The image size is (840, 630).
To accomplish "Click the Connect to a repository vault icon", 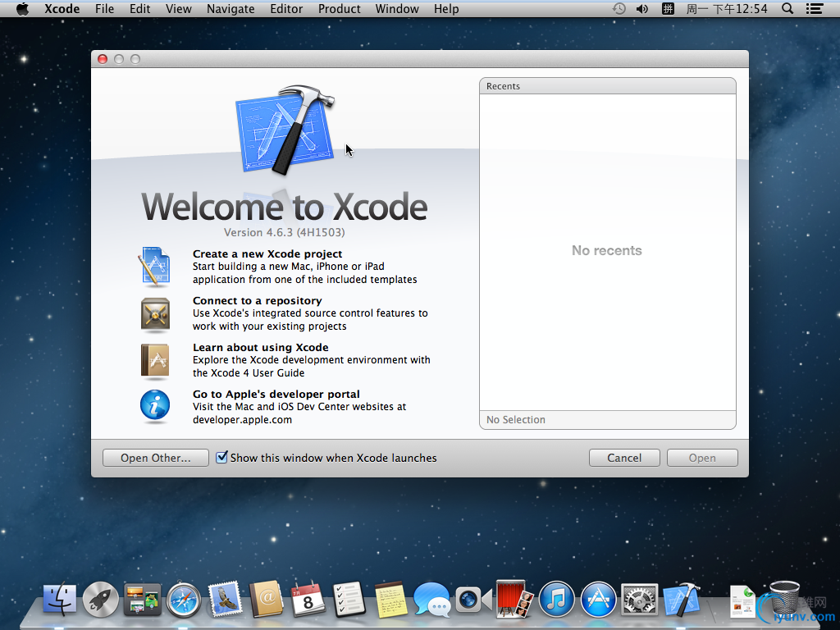I will click(x=154, y=313).
